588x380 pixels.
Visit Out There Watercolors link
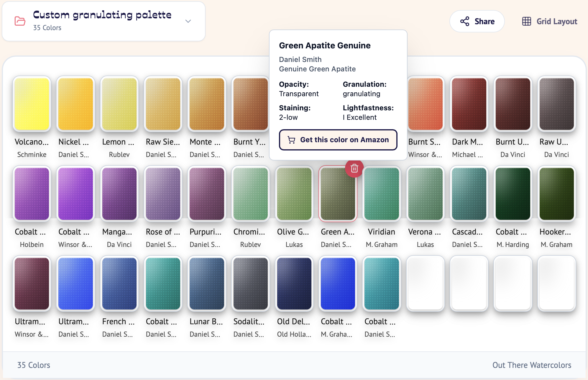pos(532,365)
